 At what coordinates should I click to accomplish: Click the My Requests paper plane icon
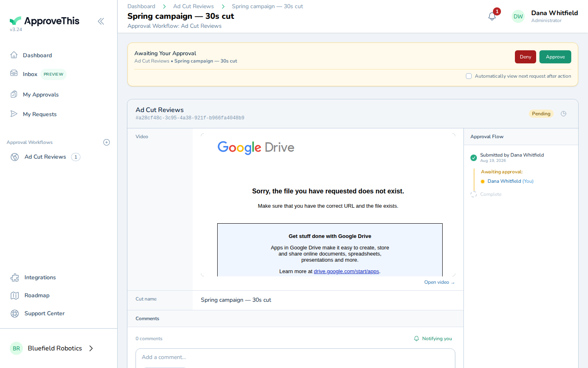14,114
